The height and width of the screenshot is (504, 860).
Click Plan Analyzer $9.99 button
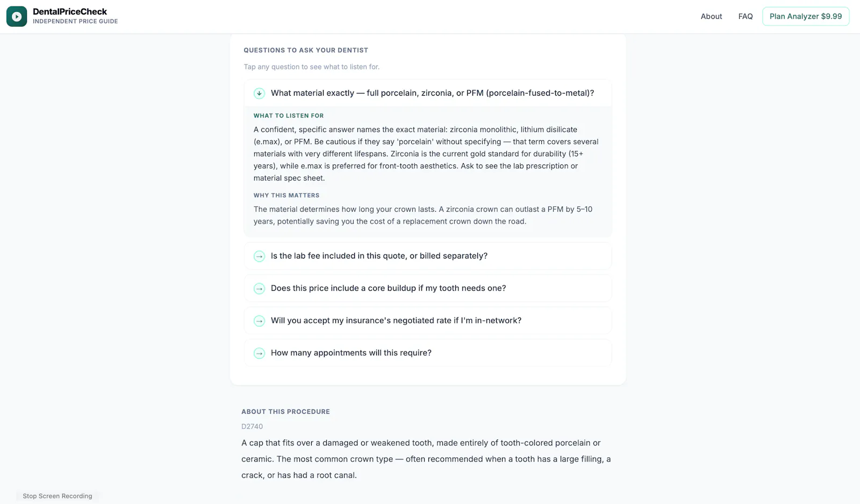[806, 17]
